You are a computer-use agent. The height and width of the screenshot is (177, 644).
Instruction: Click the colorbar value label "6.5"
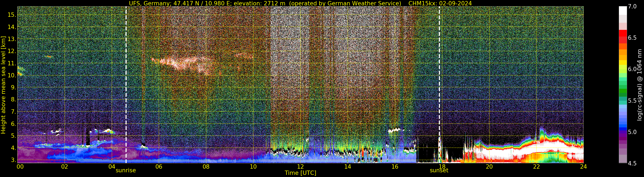(632, 38)
